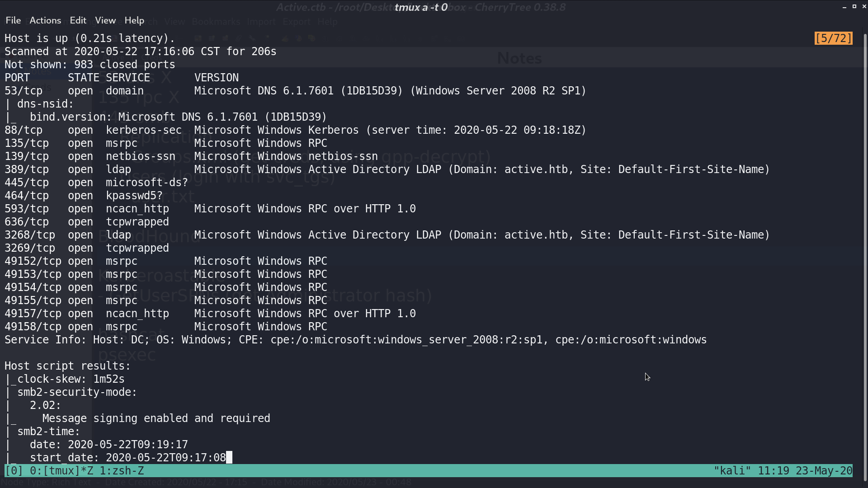Viewport: 868px width, 488px height.
Task: Click the kpasswd5? service name
Action: click(x=134, y=196)
